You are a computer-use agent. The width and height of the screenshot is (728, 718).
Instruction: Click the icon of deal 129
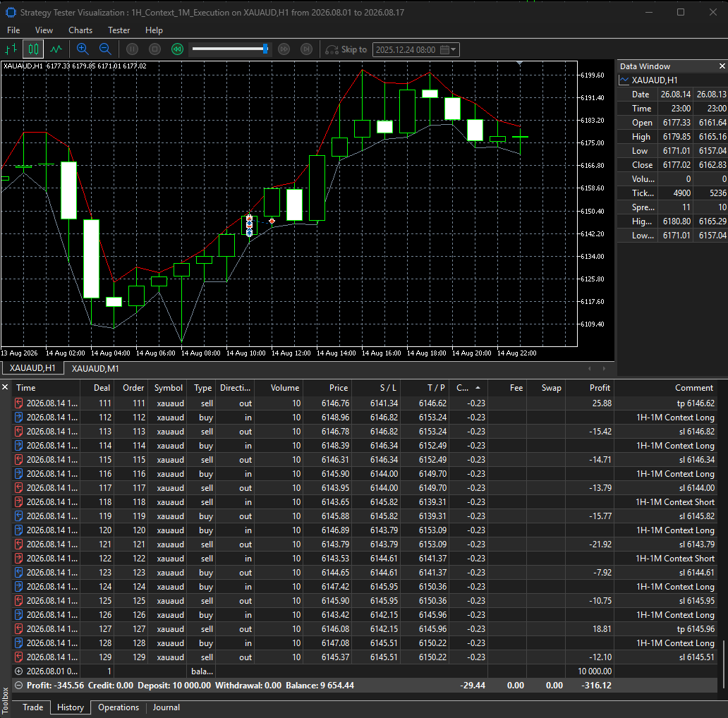click(x=18, y=657)
